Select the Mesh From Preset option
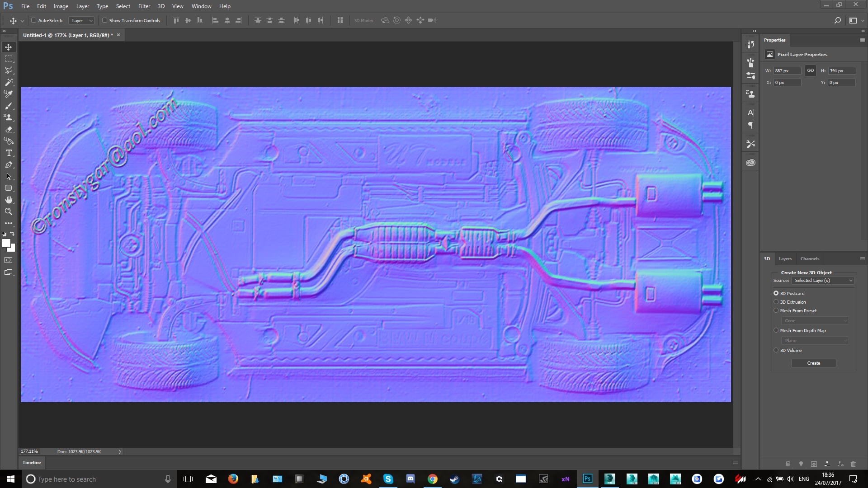Viewport: 868px width, 488px height. (776, 310)
